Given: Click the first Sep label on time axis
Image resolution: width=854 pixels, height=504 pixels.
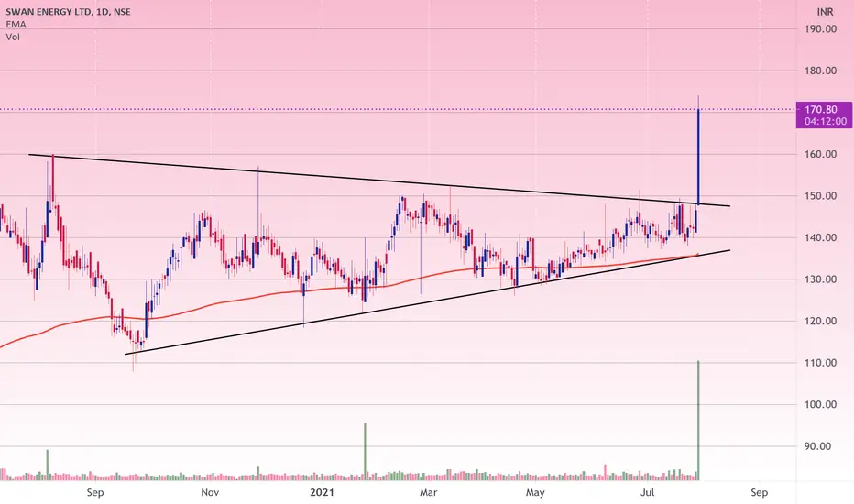Looking at the screenshot, I should 94,493.
